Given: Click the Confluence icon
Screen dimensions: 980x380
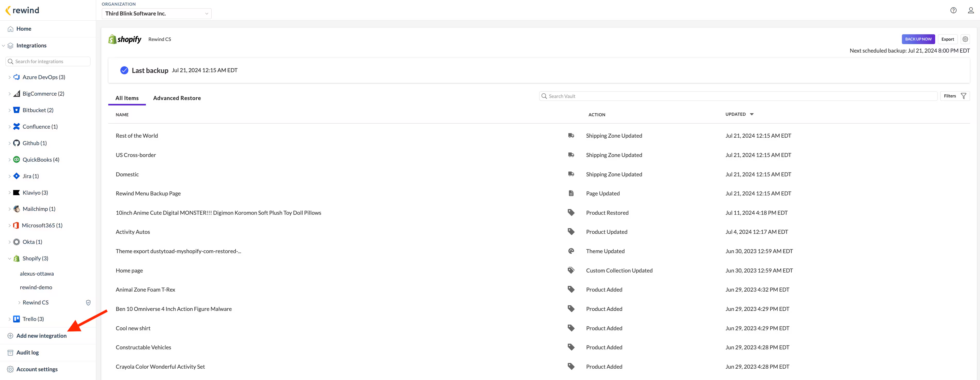Looking at the screenshot, I should coord(16,127).
